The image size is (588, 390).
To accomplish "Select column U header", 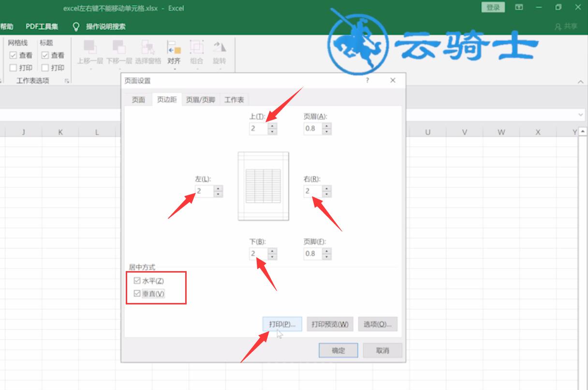I will 428,132.
